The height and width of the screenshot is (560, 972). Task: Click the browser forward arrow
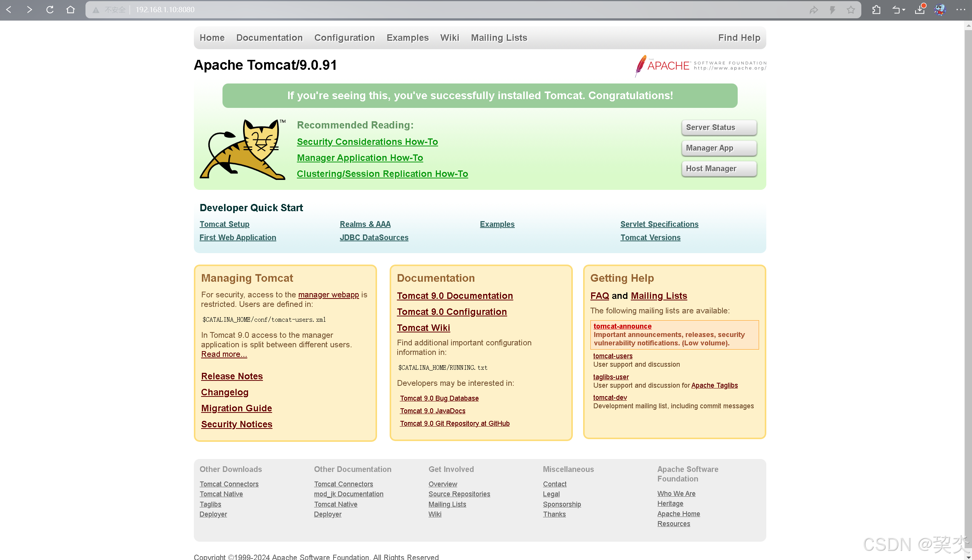(x=29, y=10)
